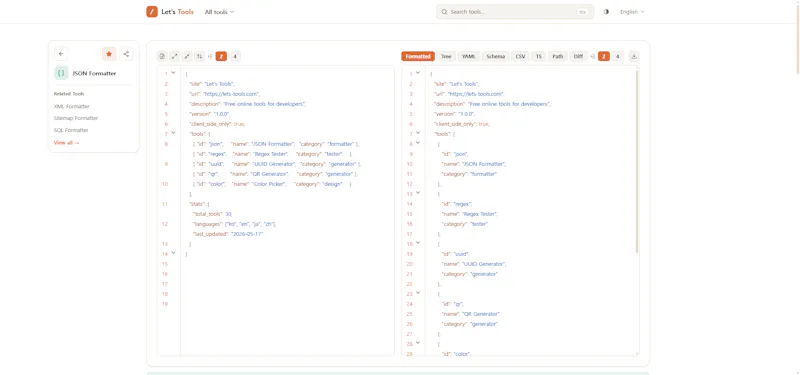Open the Sitemap Formatter related tool
This screenshot has width=800, height=375.
point(76,118)
